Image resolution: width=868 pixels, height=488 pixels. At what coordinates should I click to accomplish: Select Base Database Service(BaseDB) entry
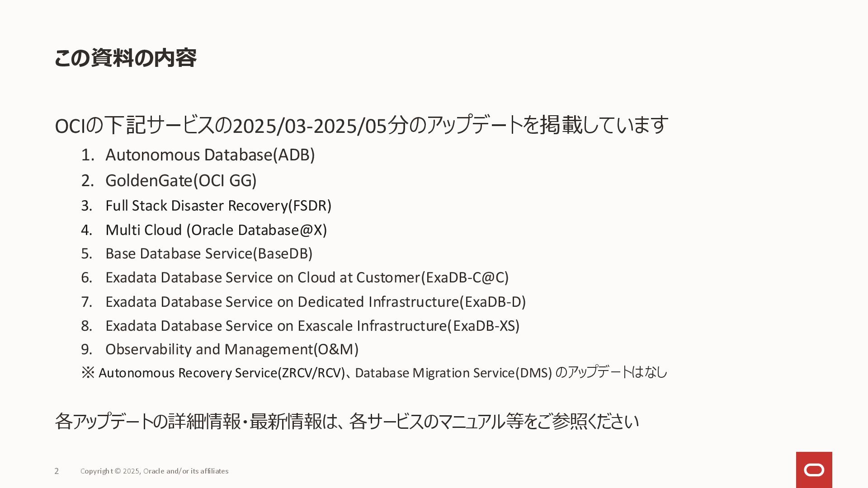(x=209, y=253)
